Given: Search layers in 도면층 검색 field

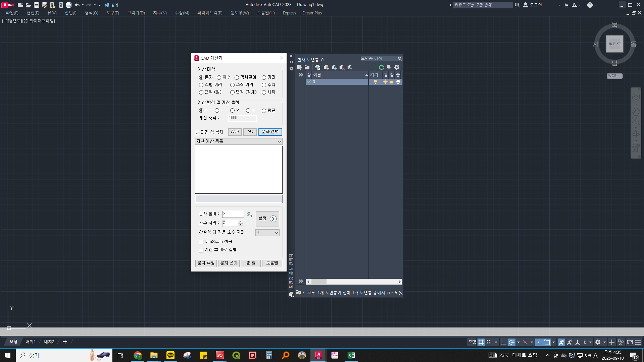Looking at the screenshot, I should click(381, 59).
